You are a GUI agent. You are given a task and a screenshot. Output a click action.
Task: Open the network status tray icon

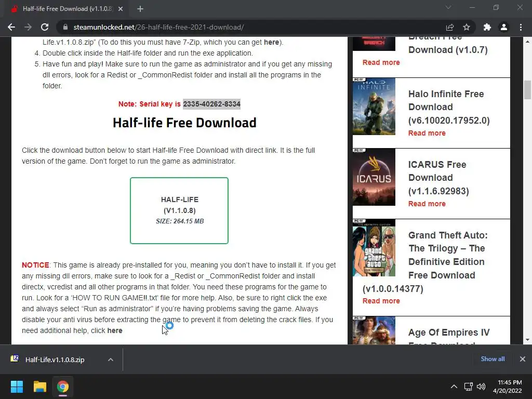(469, 387)
